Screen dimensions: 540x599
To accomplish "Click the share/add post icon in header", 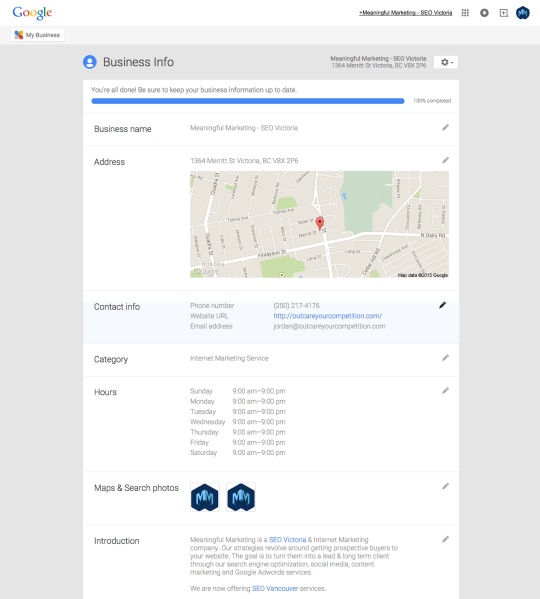I will 504,13.
